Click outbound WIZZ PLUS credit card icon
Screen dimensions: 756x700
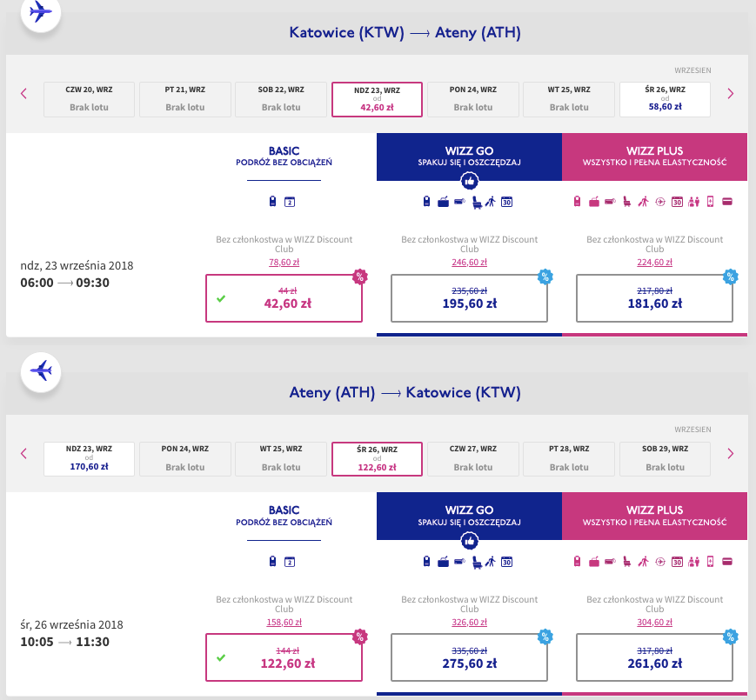(x=726, y=203)
